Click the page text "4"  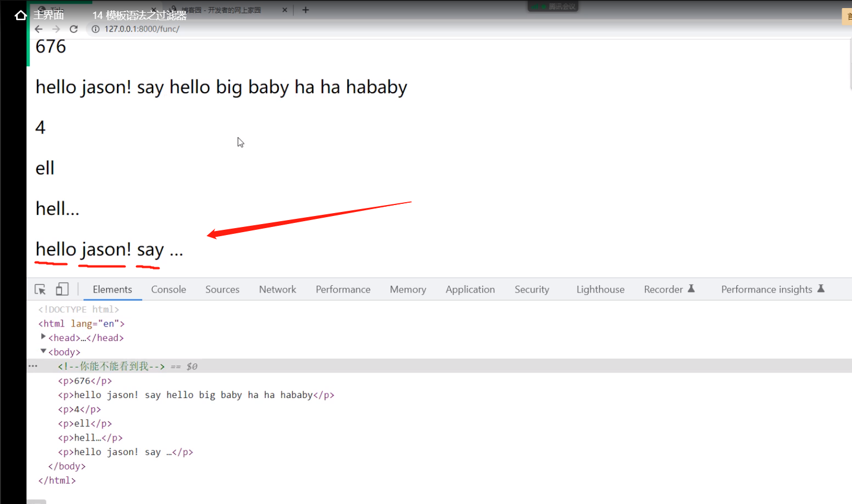40,127
